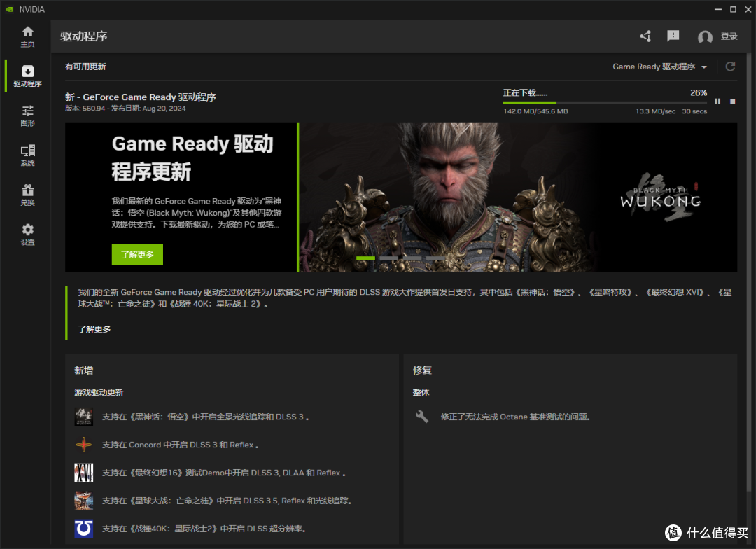Select the second banner slide indicator
Screen dimensions: 756x549
[388, 258]
